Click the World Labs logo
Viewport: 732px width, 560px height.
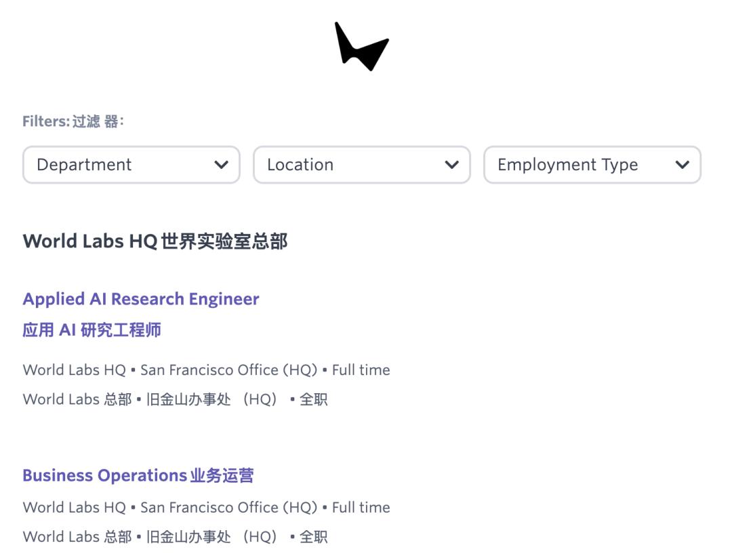tap(362, 46)
